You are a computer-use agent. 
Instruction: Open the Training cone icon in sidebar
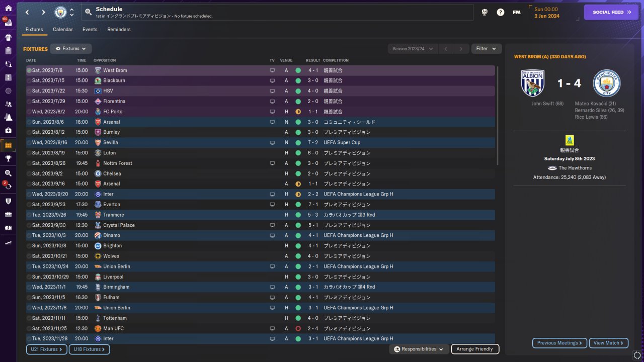(x=8, y=117)
